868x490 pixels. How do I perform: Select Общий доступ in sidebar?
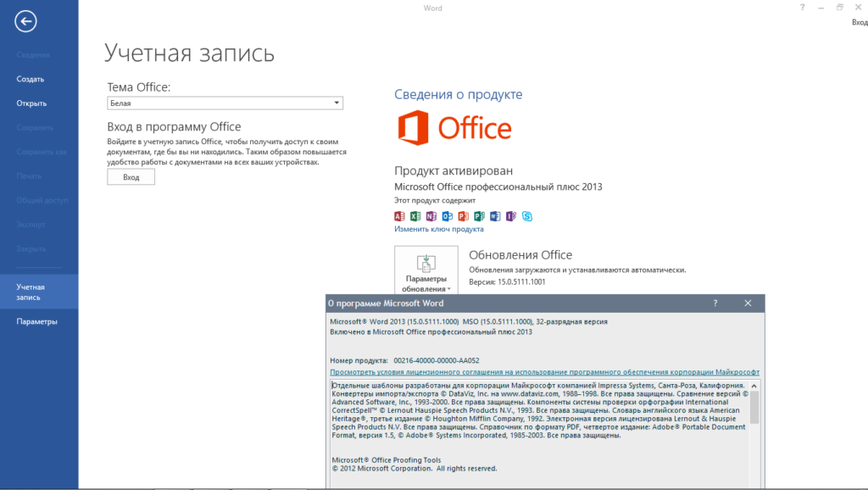pyautogui.click(x=42, y=200)
